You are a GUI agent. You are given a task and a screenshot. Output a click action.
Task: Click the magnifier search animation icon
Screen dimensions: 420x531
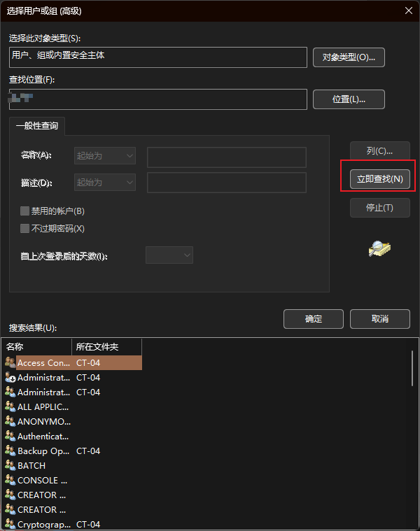(379, 249)
